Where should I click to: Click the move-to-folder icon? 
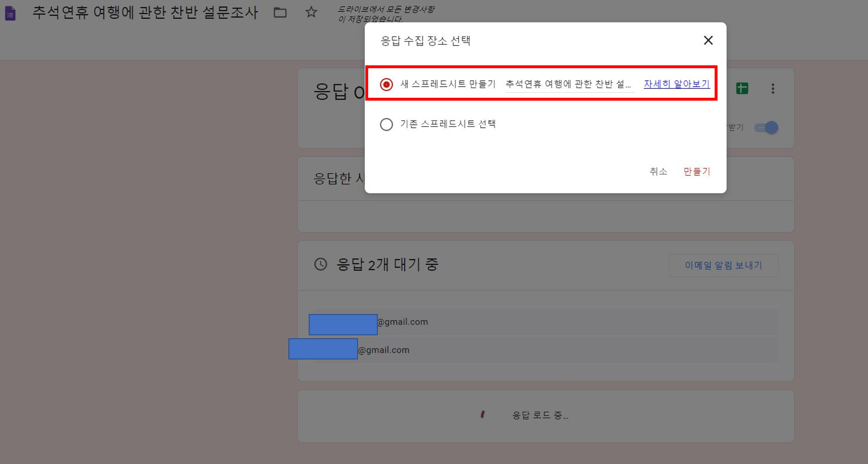(280, 13)
